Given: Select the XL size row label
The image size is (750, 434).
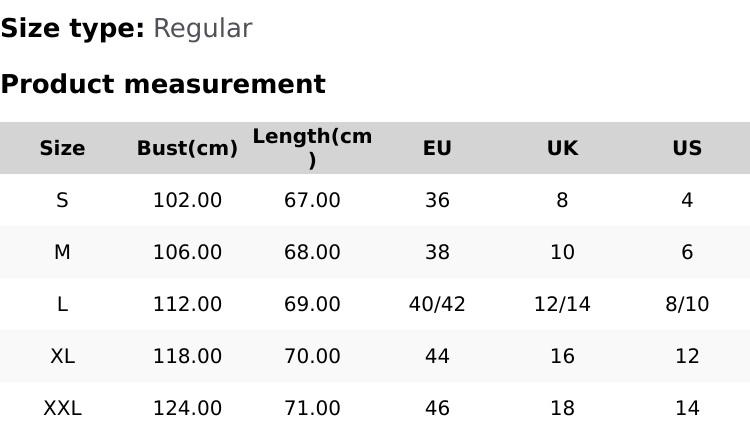Looking at the screenshot, I should 62,356.
